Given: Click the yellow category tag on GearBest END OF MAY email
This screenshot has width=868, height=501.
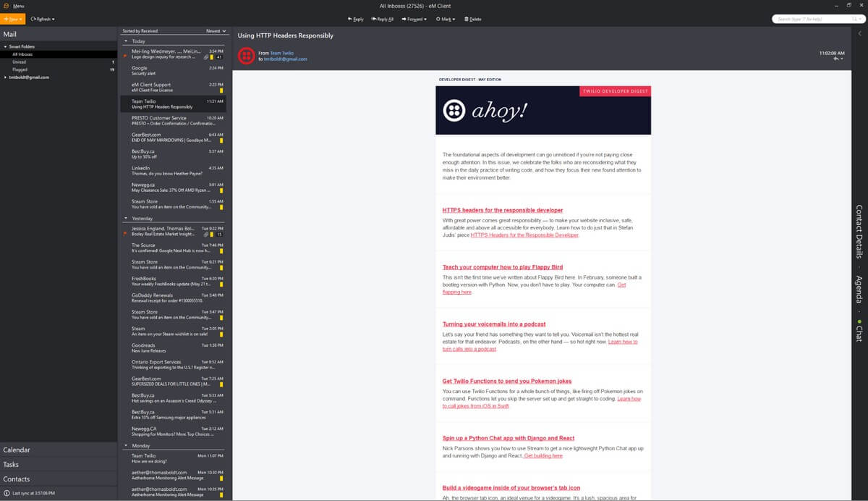Looking at the screenshot, I should tap(221, 140).
